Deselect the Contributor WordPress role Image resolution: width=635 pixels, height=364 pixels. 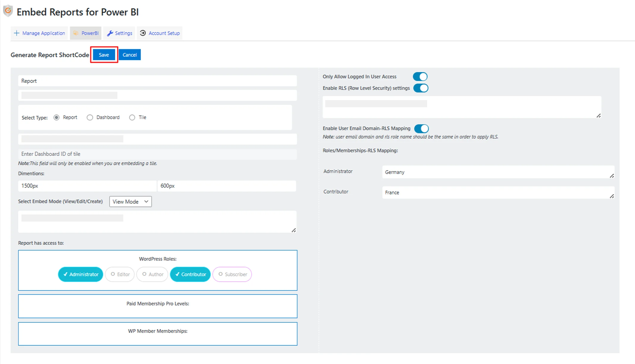tap(190, 274)
